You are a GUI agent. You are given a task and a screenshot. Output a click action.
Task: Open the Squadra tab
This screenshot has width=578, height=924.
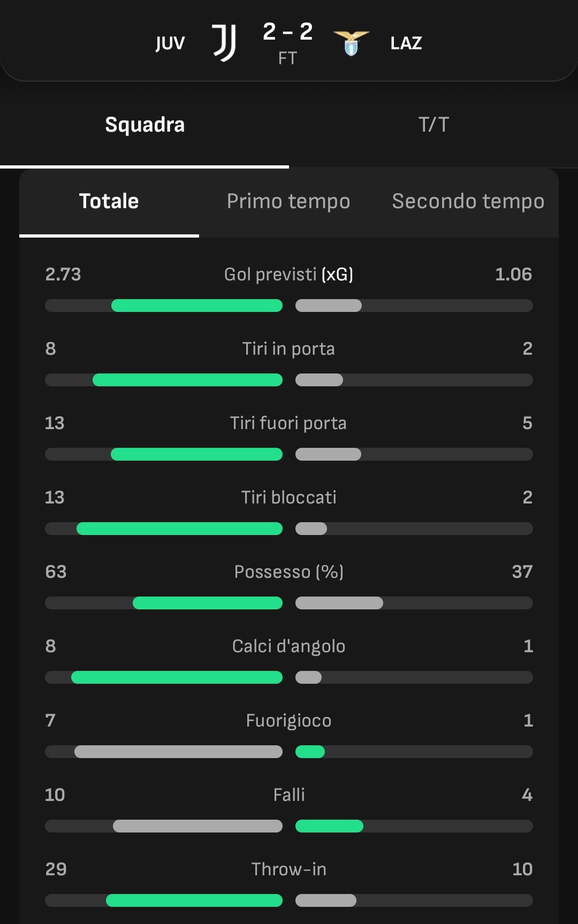[x=144, y=125]
